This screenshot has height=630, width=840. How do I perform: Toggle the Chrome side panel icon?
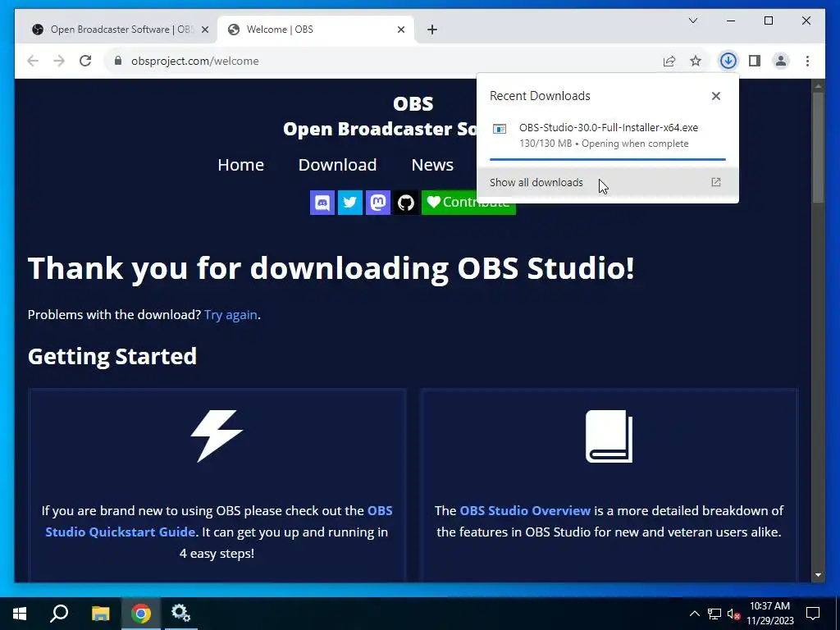pyautogui.click(x=755, y=61)
